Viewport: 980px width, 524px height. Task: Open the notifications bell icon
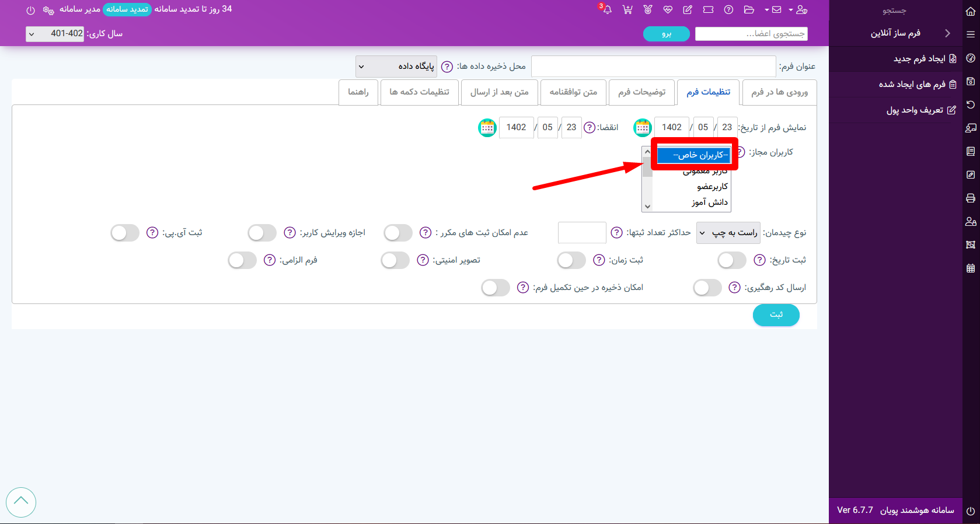point(607,10)
